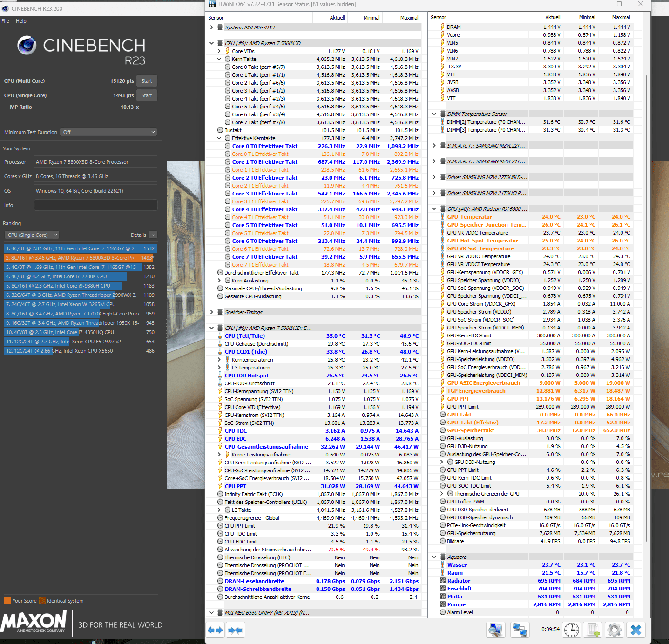Click the chip icon beside System: MSI MS-7D13
Image resolution: width=669 pixels, height=644 pixels.
[220, 27]
